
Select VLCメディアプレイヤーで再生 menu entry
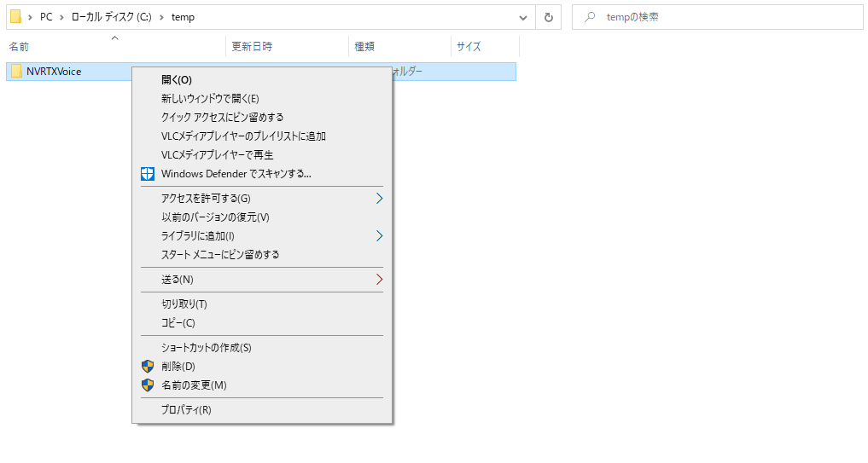click(x=217, y=155)
